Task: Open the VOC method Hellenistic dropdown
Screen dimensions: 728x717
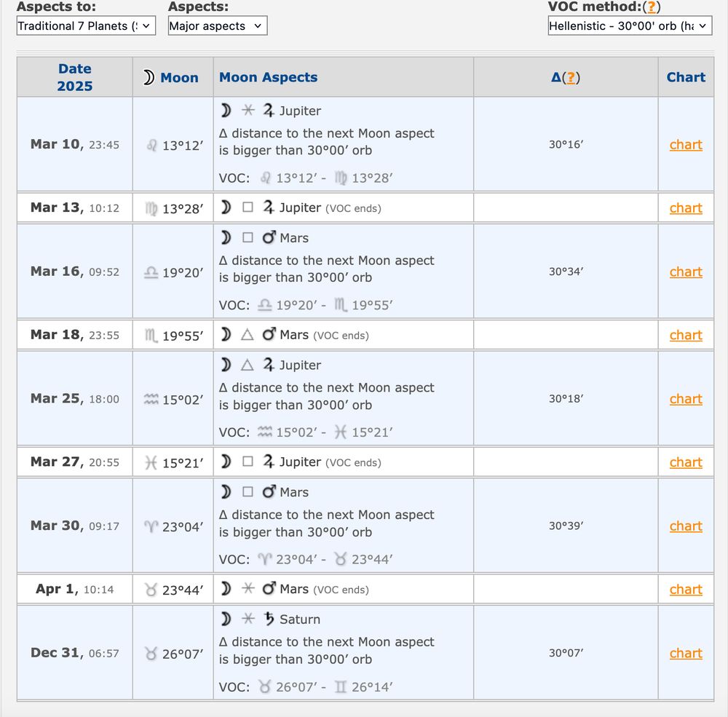Action: pyautogui.click(x=629, y=26)
